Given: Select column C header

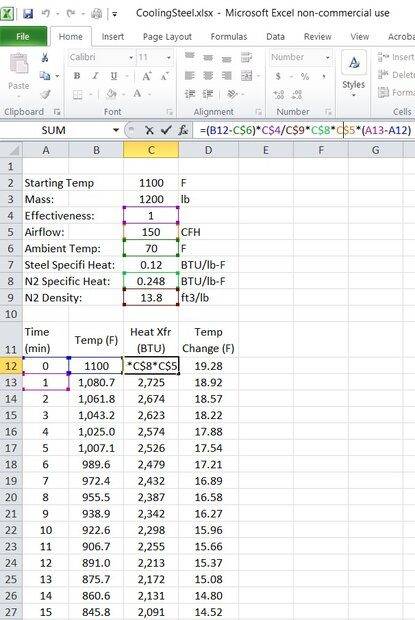Looking at the screenshot, I should [x=151, y=150].
